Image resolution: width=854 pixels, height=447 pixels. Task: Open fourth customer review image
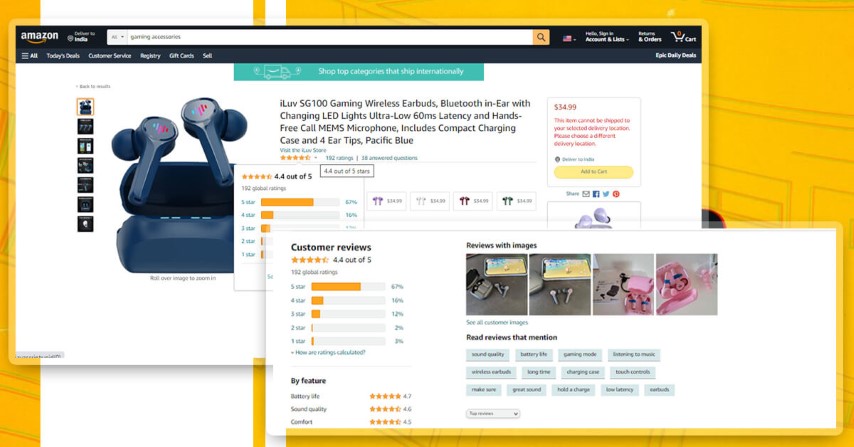click(x=686, y=284)
